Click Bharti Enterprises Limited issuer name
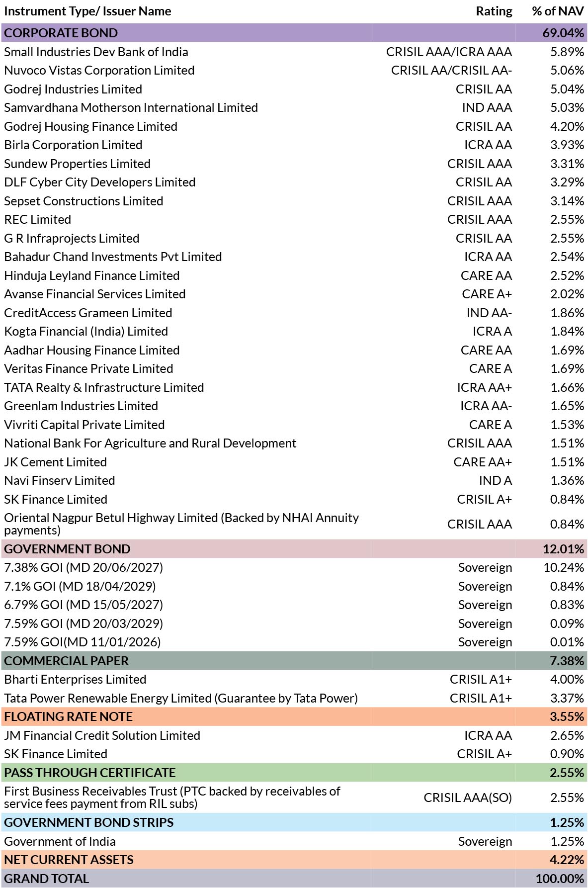This screenshot has height=888, width=588. tap(75, 680)
